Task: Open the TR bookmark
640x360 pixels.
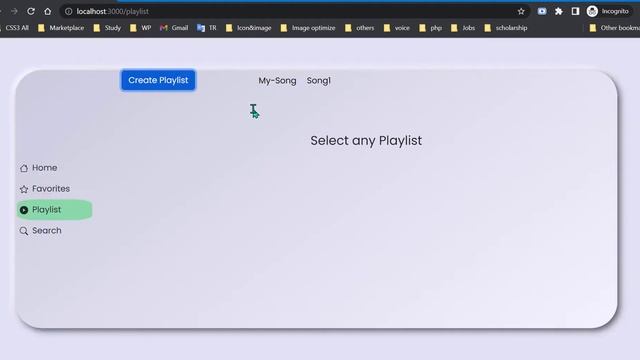Action: click(x=207, y=28)
